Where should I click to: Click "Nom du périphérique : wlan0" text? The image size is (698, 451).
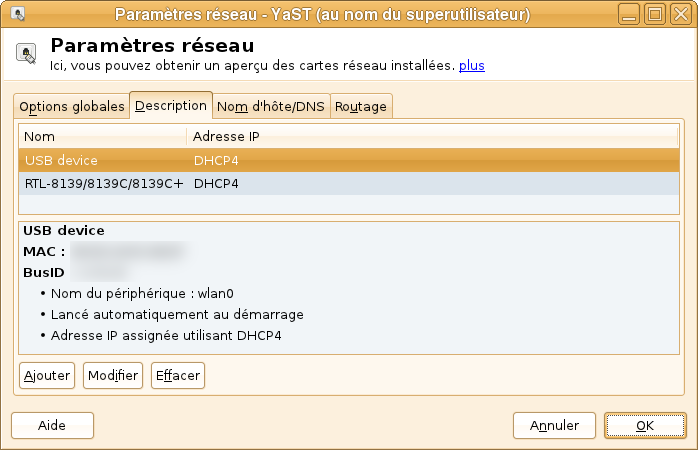[x=142, y=293]
